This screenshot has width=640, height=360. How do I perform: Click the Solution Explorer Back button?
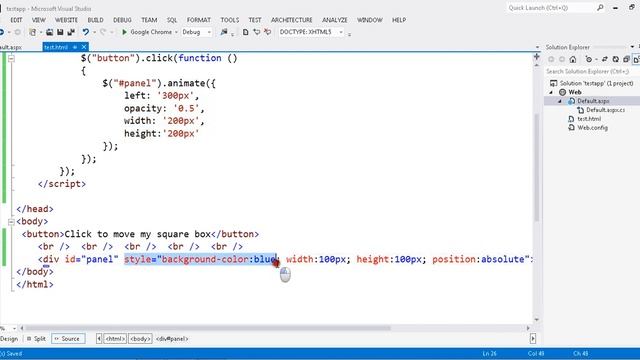coord(551,60)
